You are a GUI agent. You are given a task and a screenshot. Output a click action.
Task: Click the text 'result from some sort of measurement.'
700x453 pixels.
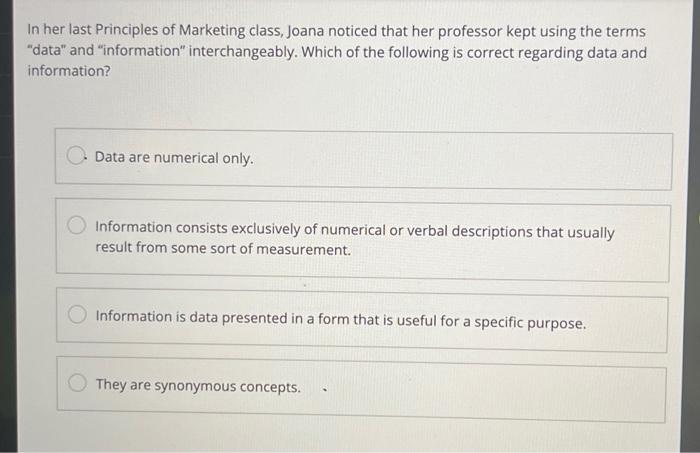pyautogui.click(x=223, y=248)
